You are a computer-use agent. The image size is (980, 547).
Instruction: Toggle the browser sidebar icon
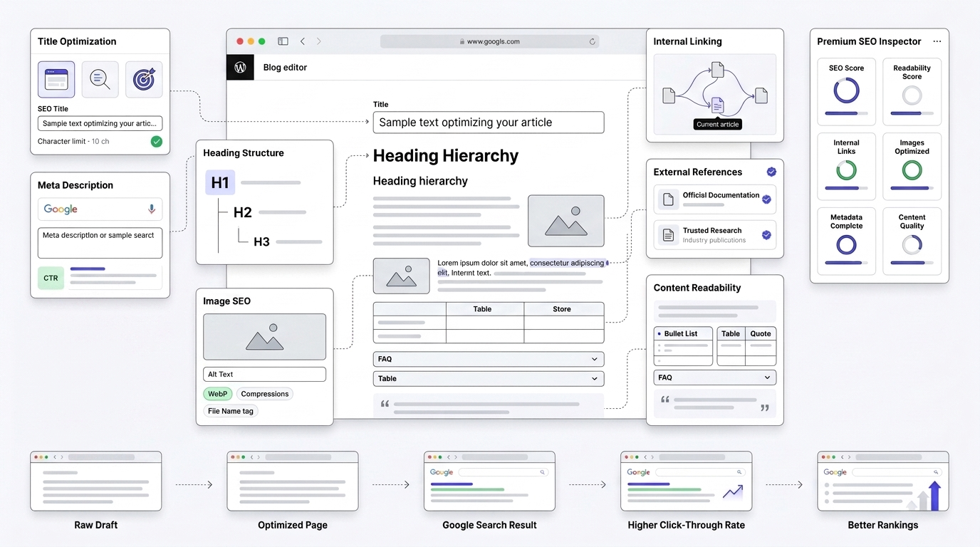click(283, 41)
